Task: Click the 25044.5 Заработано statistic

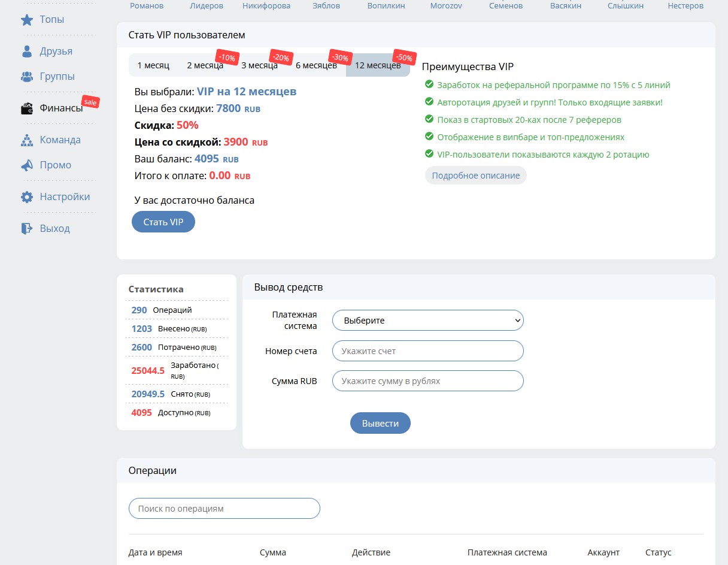Action: pyautogui.click(x=177, y=370)
